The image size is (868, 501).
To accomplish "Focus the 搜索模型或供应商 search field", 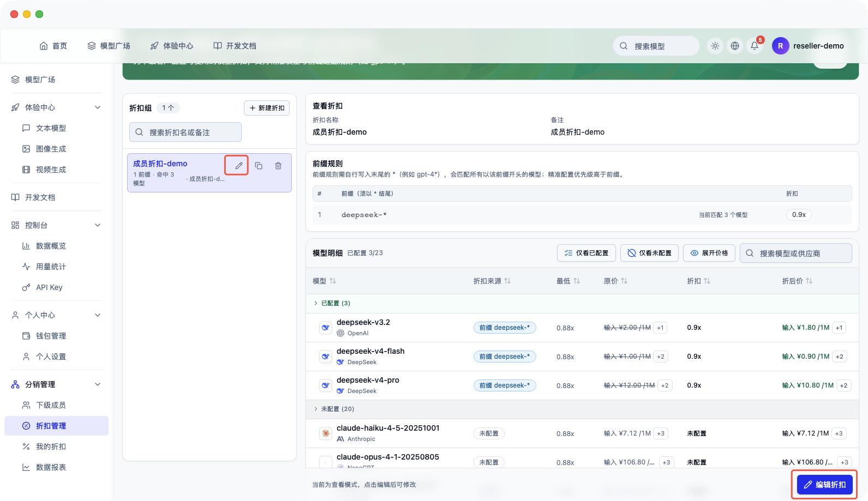I will 796,253.
